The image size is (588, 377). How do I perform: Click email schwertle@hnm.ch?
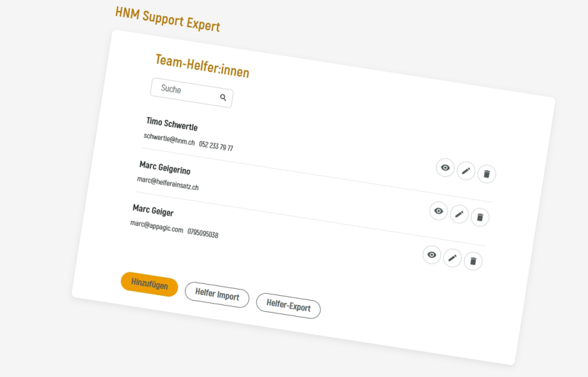tap(169, 138)
